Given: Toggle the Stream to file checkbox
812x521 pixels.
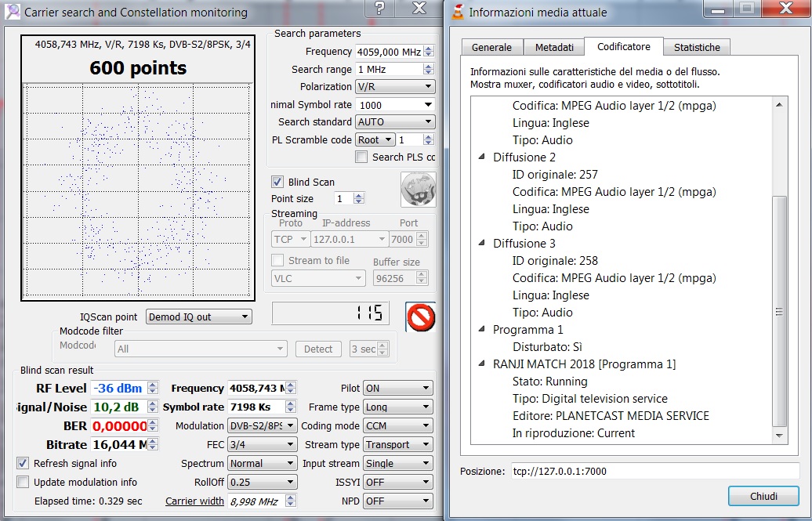Looking at the screenshot, I should tap(277, 260).
